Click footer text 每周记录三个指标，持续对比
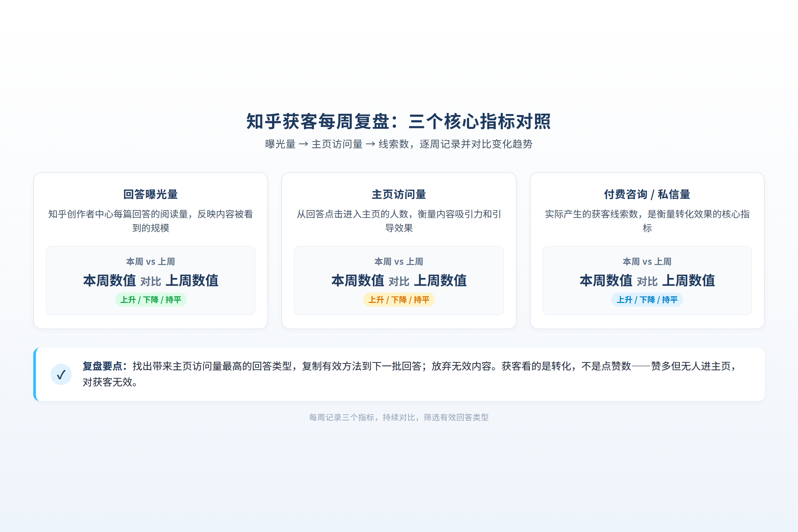This screenshot has height=532, width=798. (399, 417)
